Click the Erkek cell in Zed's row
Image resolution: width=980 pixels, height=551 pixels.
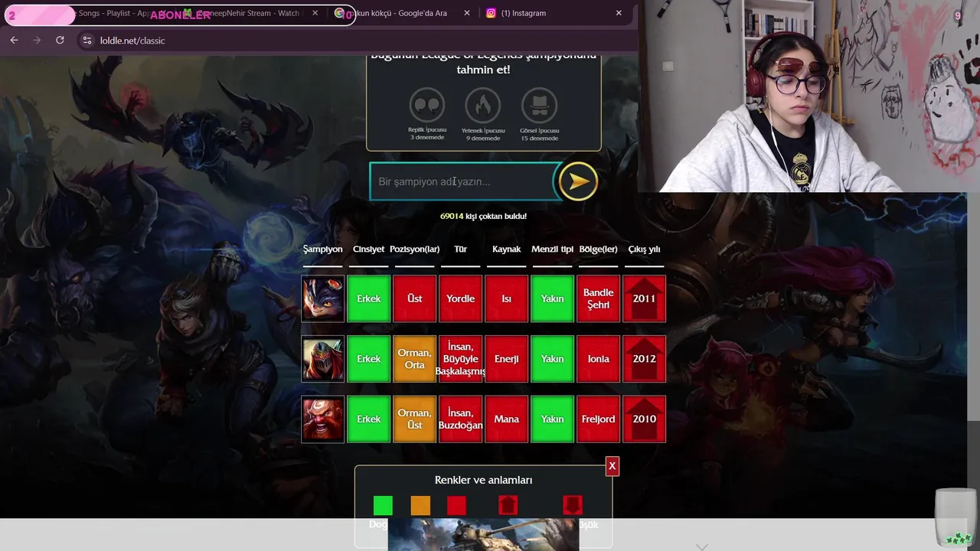tap(368, 359)
